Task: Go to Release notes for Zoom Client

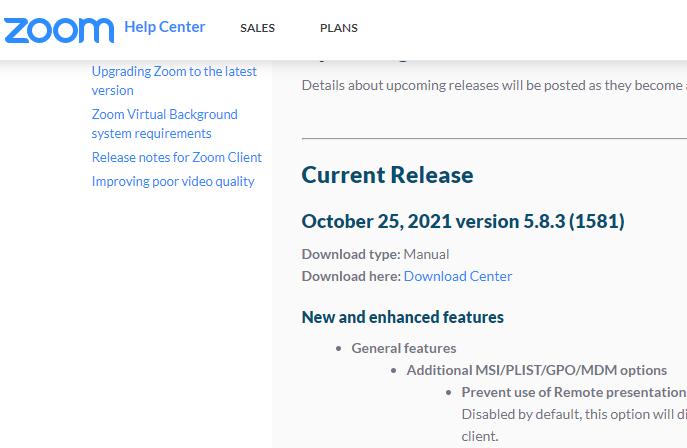Action: click(177, 157)
